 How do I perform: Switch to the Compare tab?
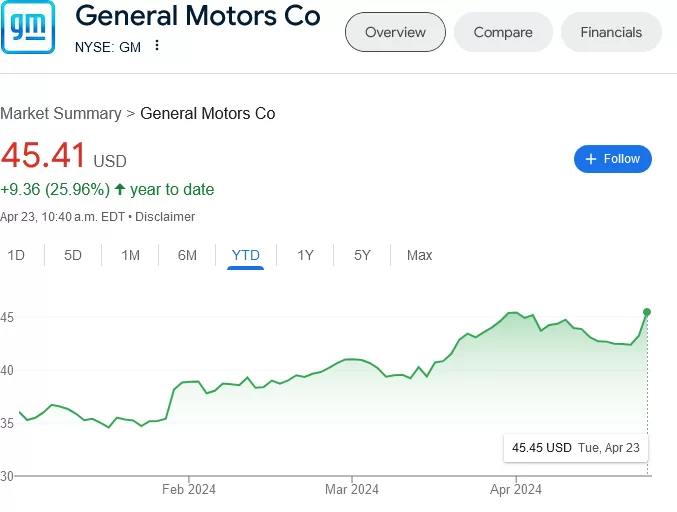point(503,32)
